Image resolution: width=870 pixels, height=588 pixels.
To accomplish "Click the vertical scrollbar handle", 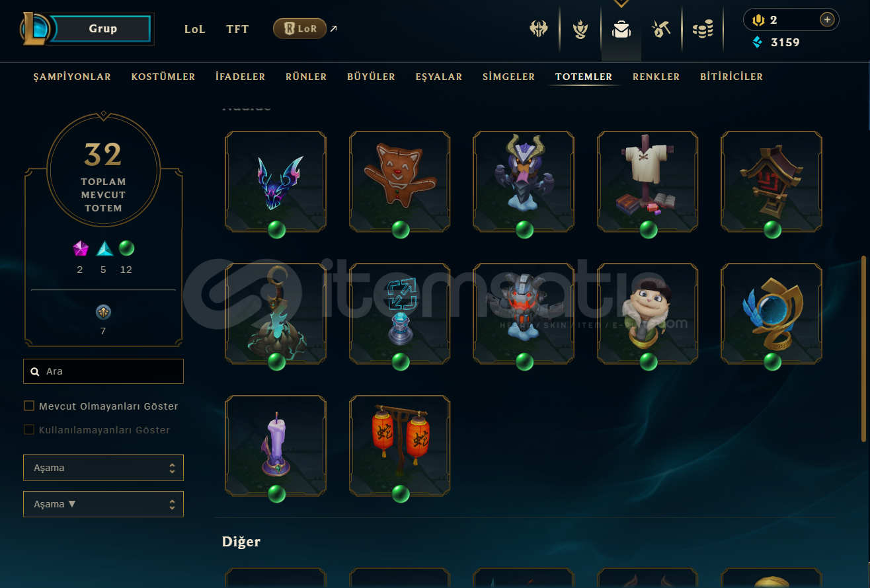I will coord(863,349).
